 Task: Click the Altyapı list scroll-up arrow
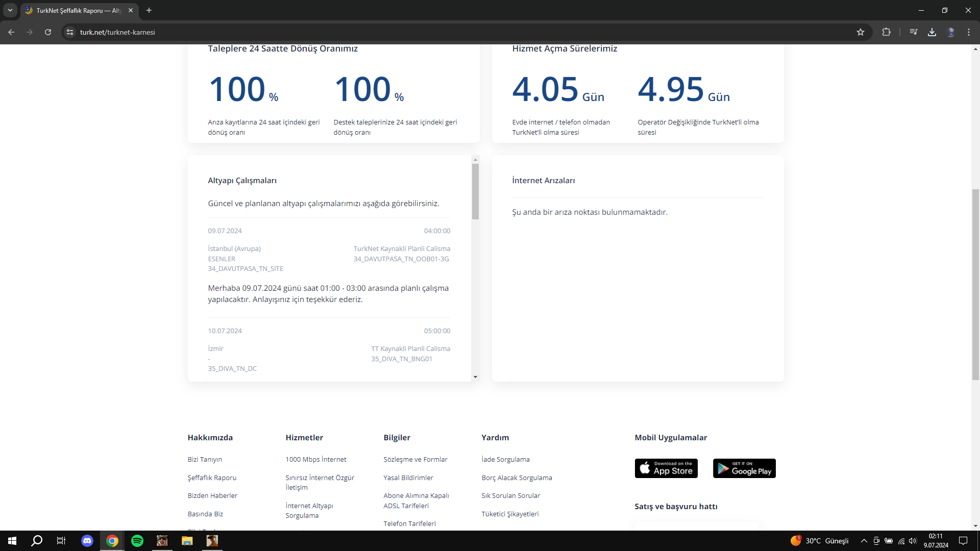tap(475, 160)
